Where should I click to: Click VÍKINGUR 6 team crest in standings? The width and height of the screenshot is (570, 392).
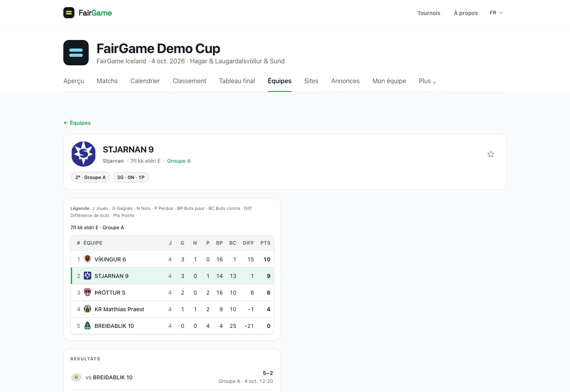tap(87, 259)
